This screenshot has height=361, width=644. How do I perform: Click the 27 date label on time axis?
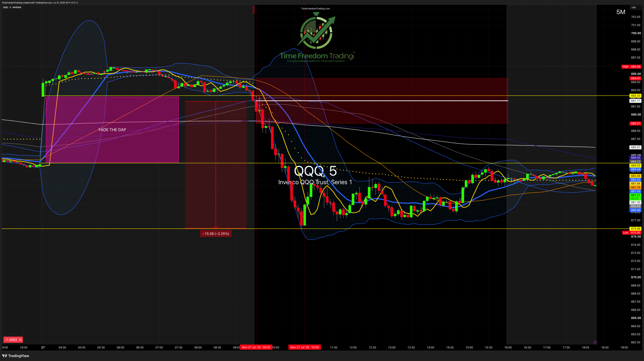click(43, 348)
